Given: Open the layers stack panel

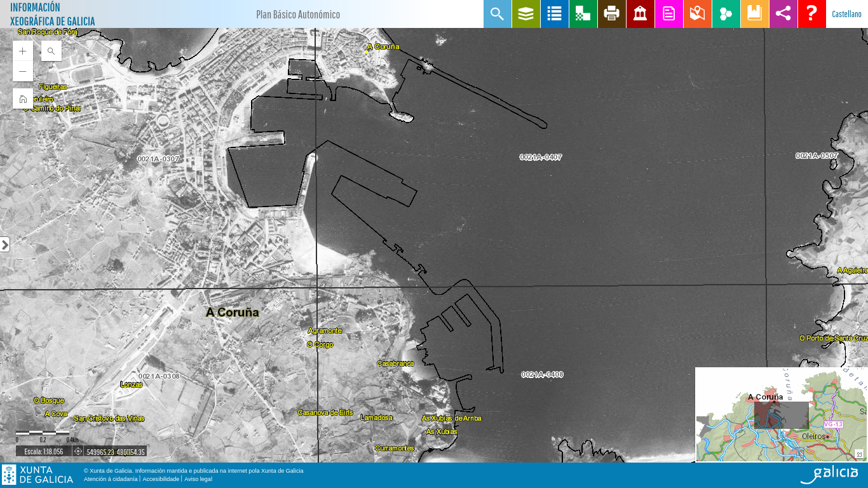Looking at the screenshot, I should (526, 14).
